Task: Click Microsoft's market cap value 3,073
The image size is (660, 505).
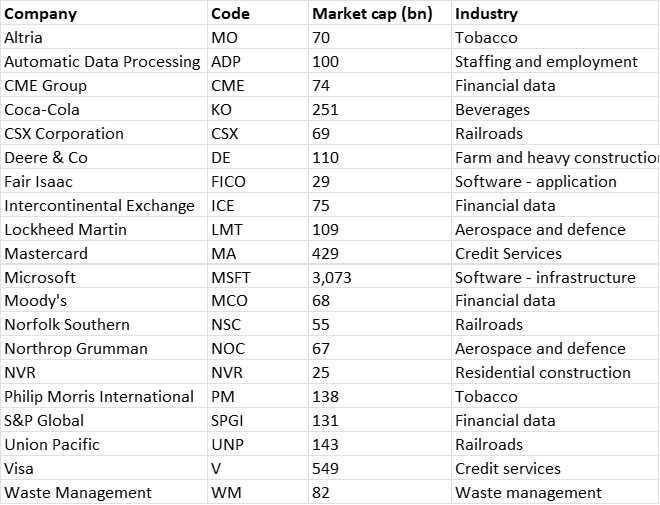Action: pyautogui.click(x=332, y=277)
